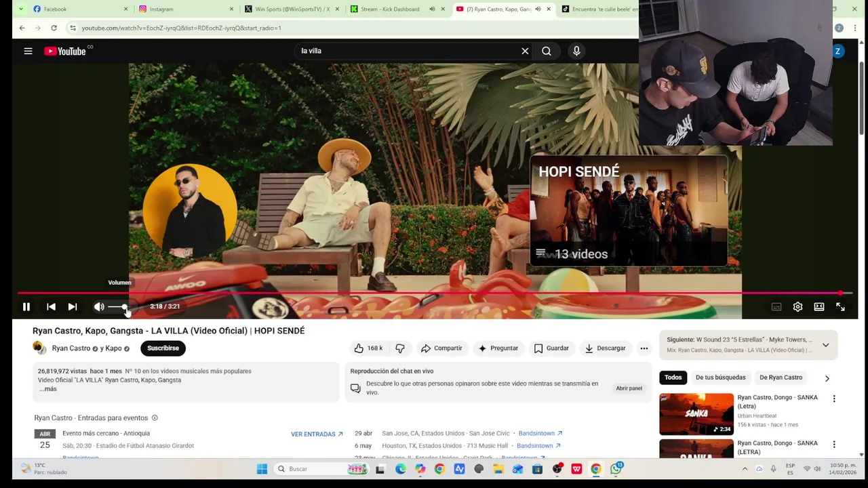The height and width of the screenshot is (488, 868).
Task: Open Bandsintown link for Houston
Action: coord(538,446)
